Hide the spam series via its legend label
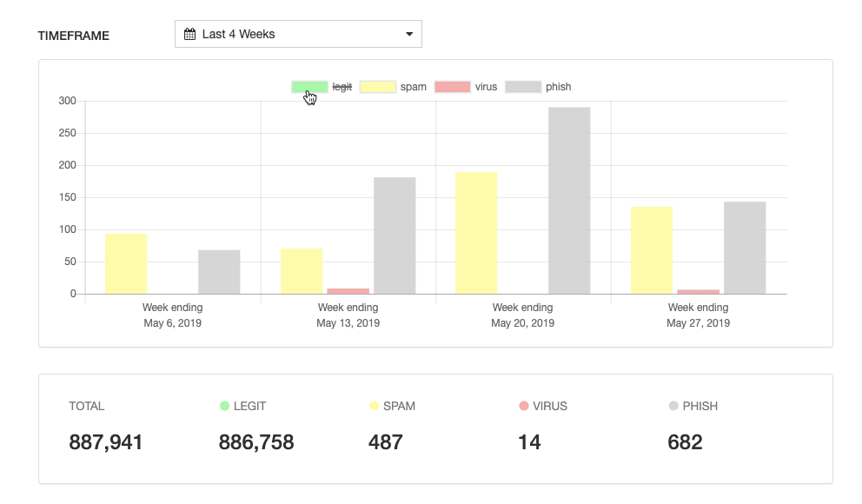 [414, 87]
